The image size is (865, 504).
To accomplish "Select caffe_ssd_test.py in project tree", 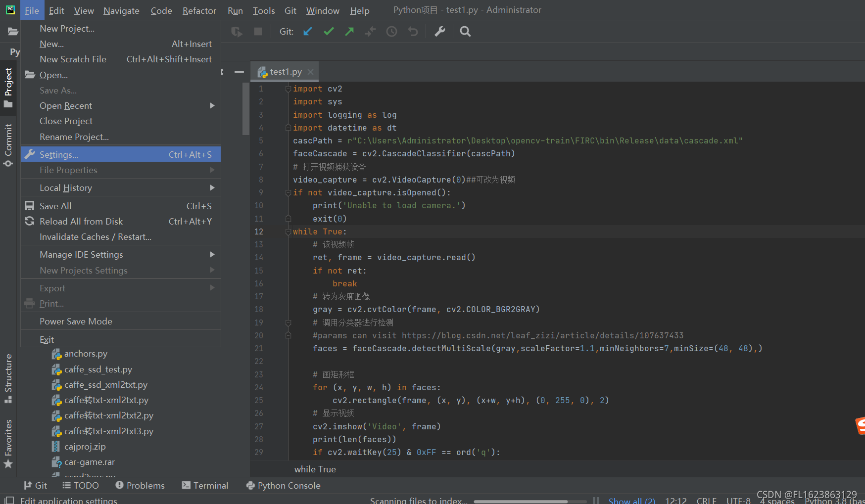I will click(98, 369).
